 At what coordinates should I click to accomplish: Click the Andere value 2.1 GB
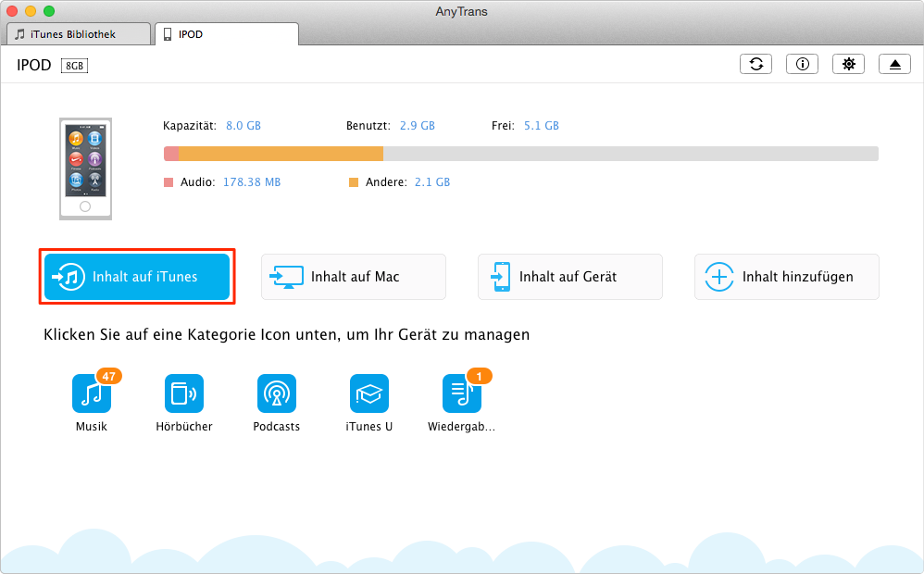click(432, 182)
